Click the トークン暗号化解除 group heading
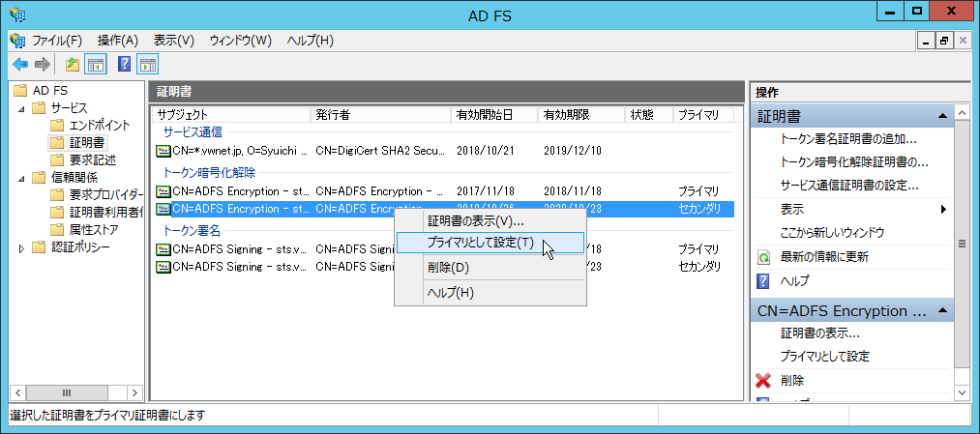The height and width of the screenshot is (434, 980). 209,172
